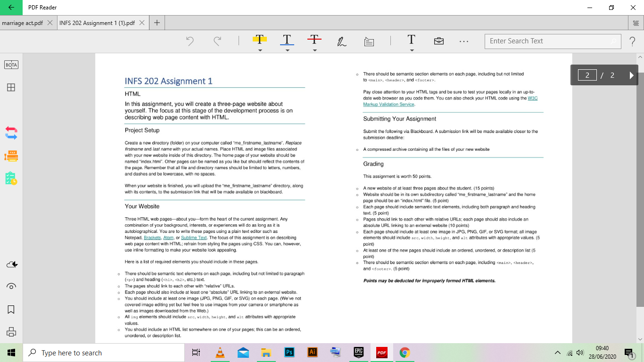The height and width of the screenshot is (362, 644).
Task: Open File Explorer from taskbar
Action: coord(266,353)
